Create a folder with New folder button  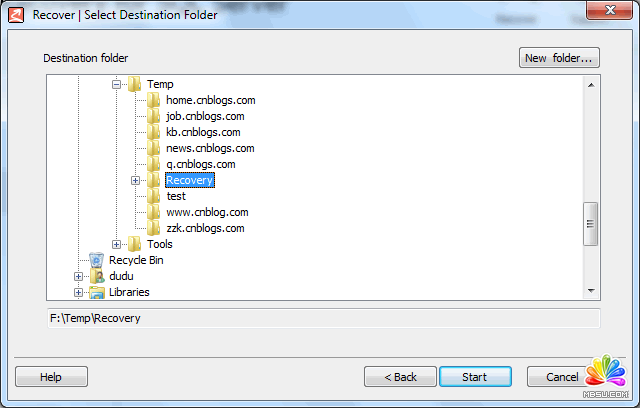click(x=559, y=58)
